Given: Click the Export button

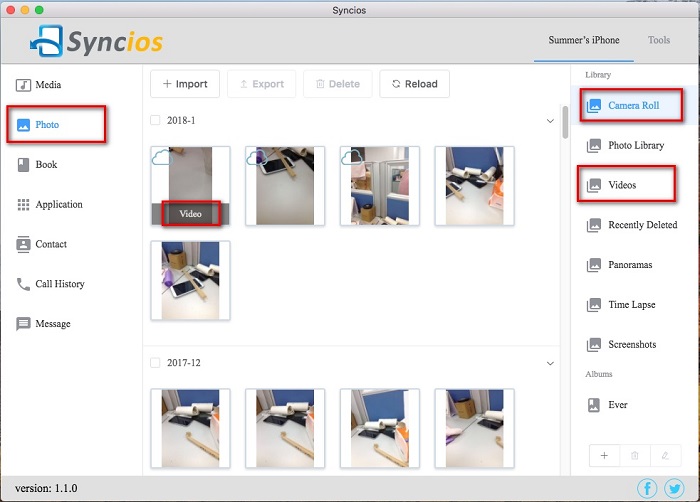Looking at the screenshot, I should point(262,84).
